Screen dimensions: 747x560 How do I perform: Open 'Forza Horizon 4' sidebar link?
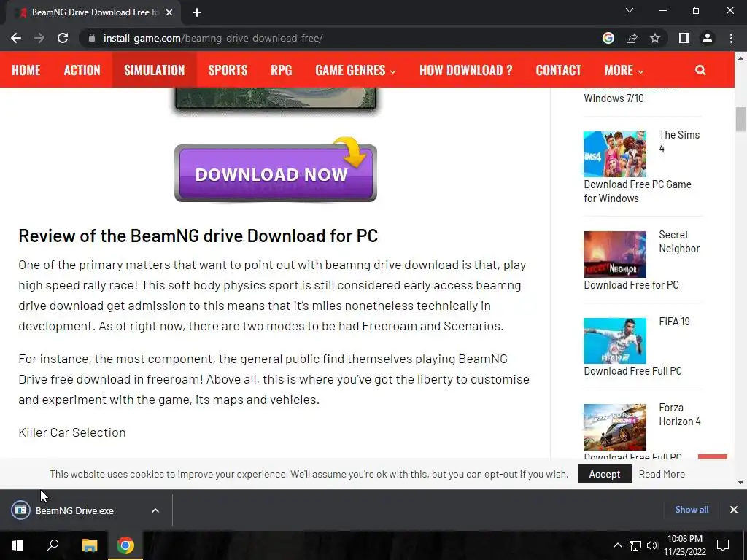coord(680,414)
